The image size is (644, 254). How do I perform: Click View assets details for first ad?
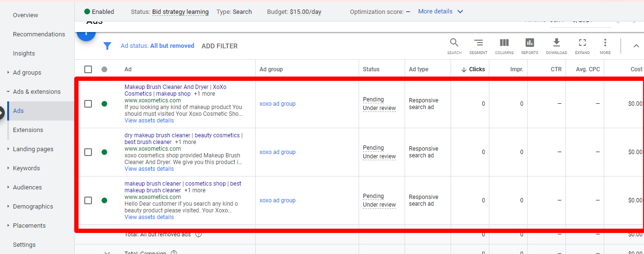pyautogui.click(x=149, y=121)
